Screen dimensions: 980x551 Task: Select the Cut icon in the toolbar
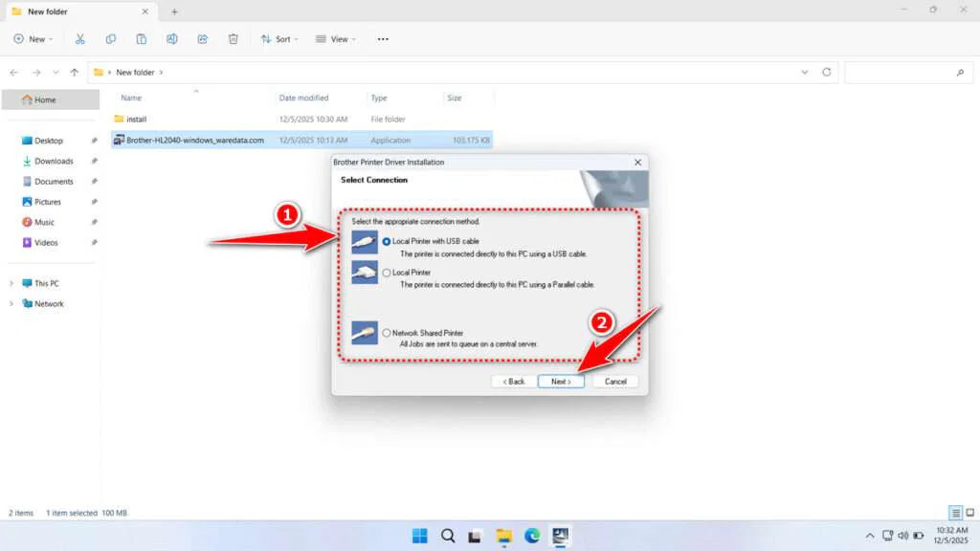[80, 38]
